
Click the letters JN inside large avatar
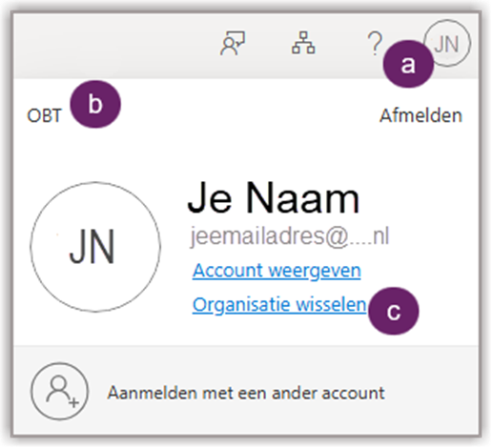click(x=92, y=247)
